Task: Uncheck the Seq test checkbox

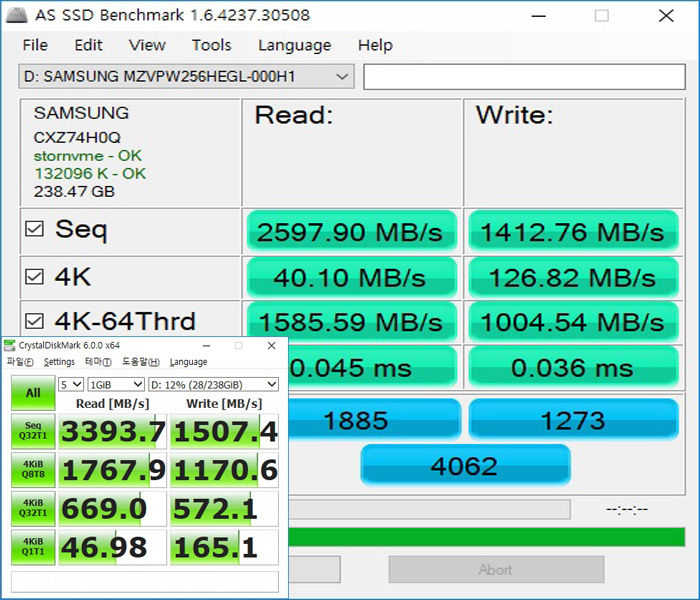Action: 34,229
